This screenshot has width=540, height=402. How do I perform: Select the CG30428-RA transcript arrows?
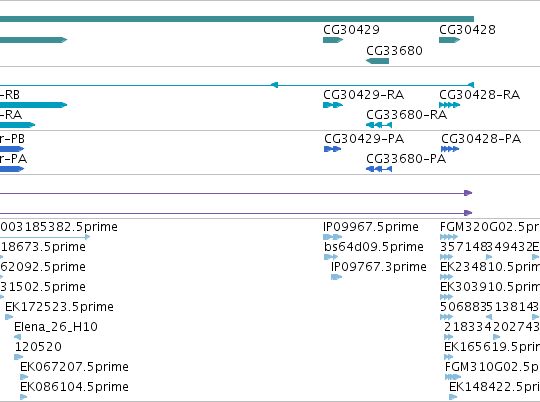coord(449,105)
